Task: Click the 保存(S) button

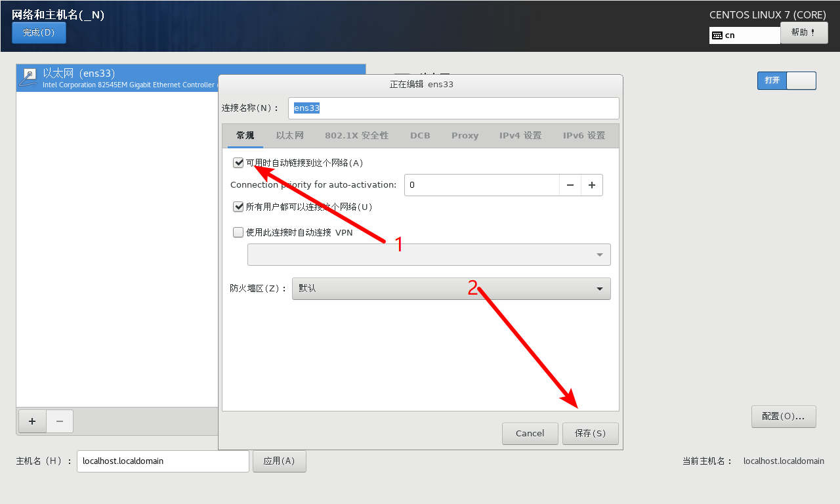Action: [591, 434]
